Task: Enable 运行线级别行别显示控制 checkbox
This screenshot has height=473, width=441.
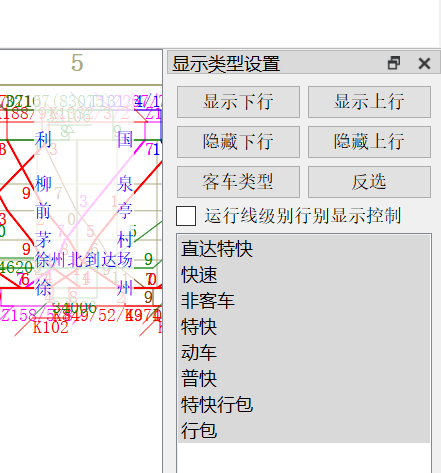Action: pos(186,216)
